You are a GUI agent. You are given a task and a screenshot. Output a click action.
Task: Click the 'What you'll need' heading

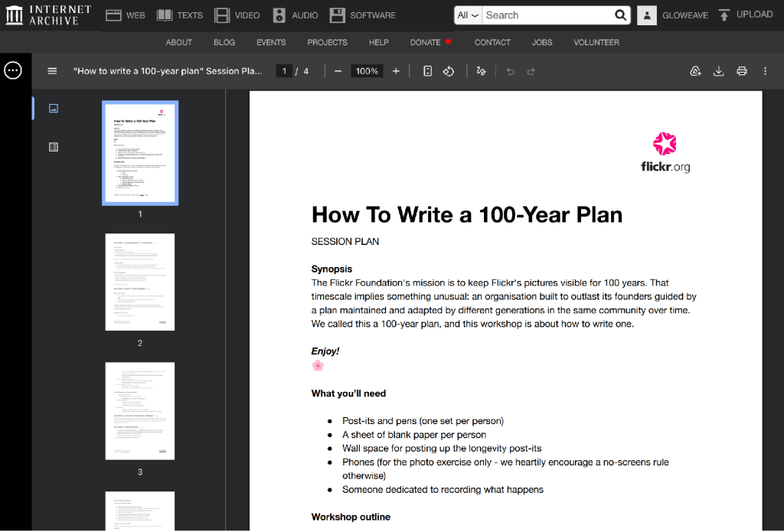tap(348, 393)
